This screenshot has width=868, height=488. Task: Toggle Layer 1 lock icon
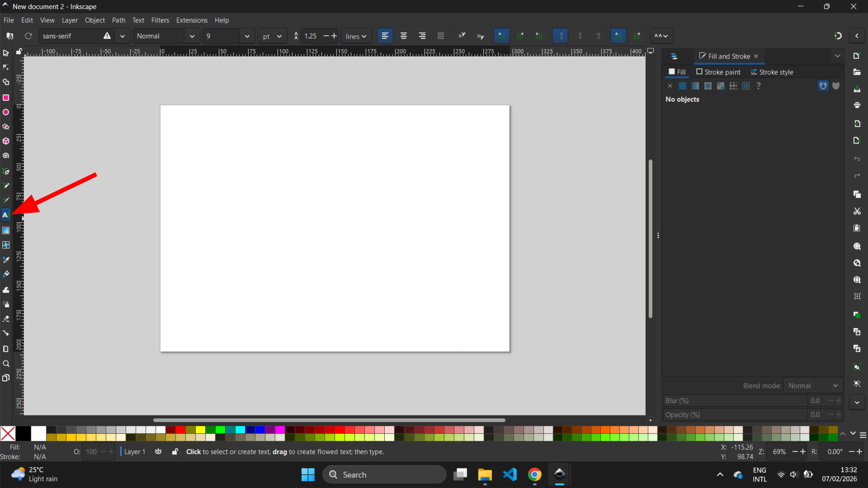pos(175,452)
